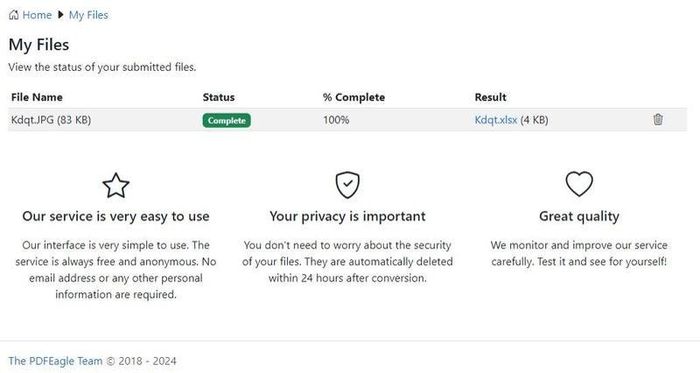Screen dimensions: 700x373
Task: Delete the Kdqt.JPG file with trash icon
Action: pyautogui.click(x=658, y=120)
